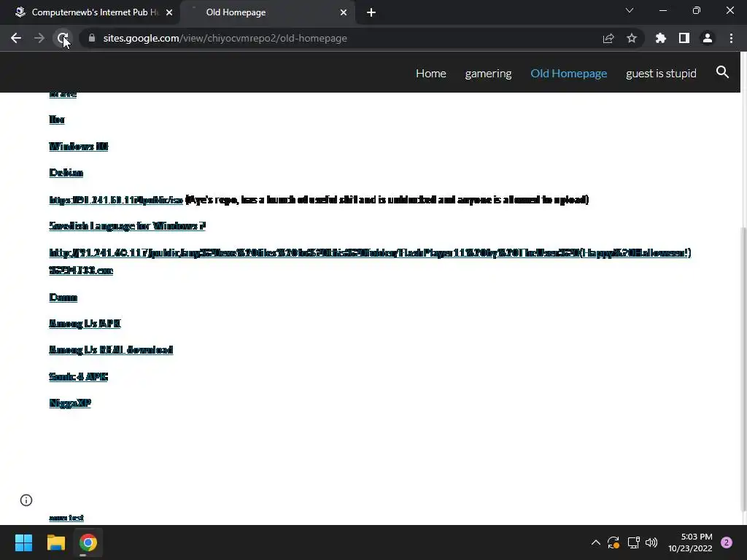Open the Windows Start menu

click(x=23, y=542)
